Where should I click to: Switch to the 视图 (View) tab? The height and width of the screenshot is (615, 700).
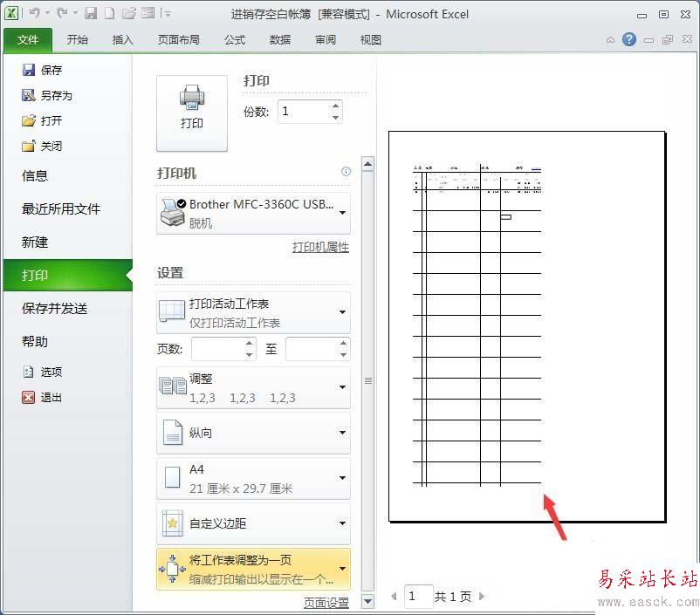[371, 40]
